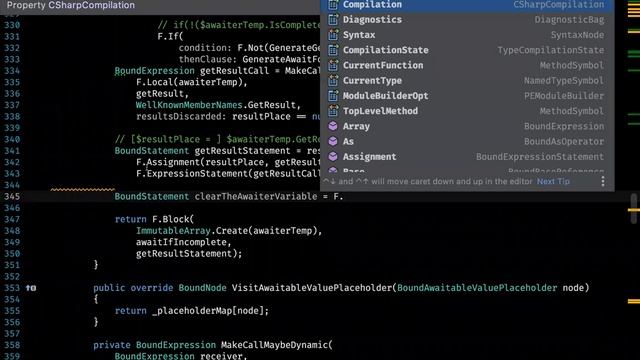Choose Diagnostics from the completion list

467,20
